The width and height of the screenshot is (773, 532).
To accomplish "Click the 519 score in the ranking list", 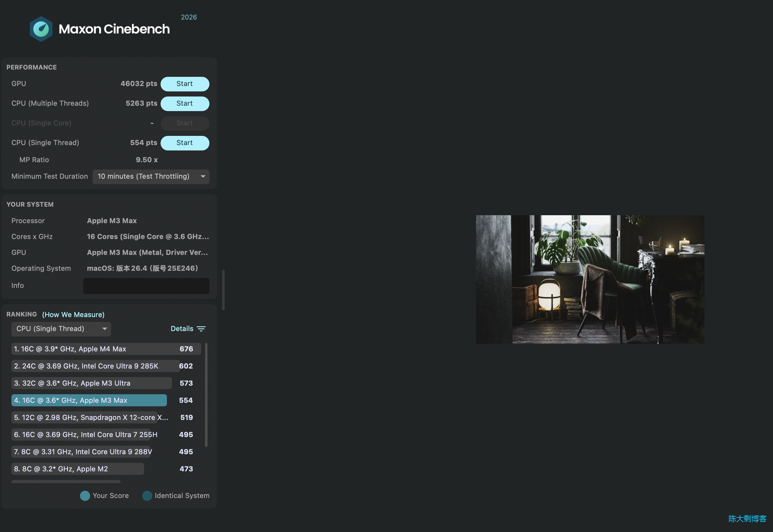I will (187, 418).
